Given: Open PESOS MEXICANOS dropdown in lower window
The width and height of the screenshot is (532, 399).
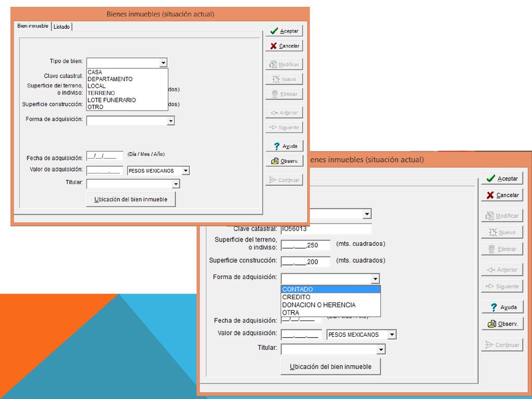Looking at the screenshot, I should tap(392, 335).
